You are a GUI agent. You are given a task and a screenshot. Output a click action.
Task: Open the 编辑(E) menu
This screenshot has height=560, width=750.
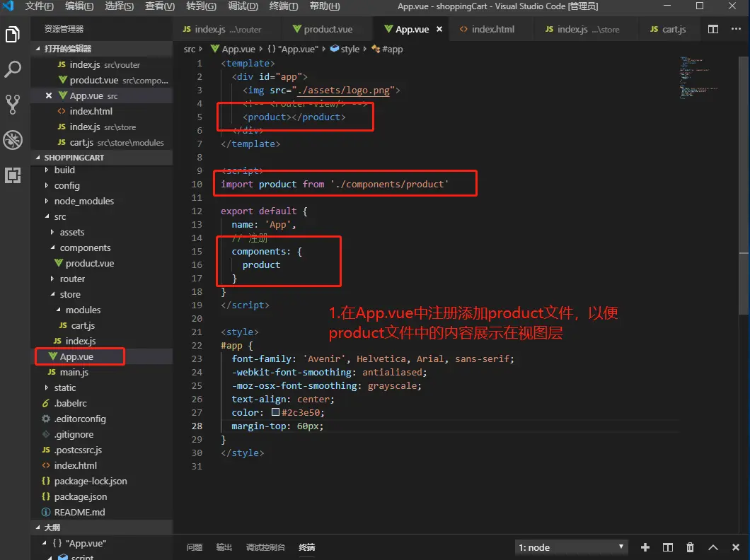79,6
